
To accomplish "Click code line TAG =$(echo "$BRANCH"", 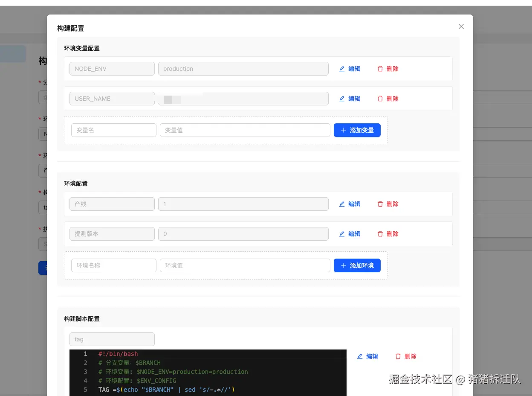I will 167,390.
